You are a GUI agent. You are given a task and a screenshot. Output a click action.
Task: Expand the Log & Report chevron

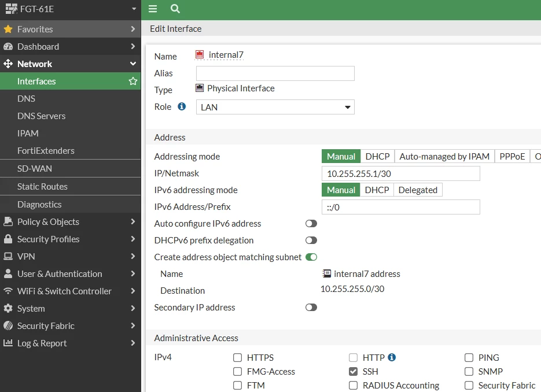133,343
